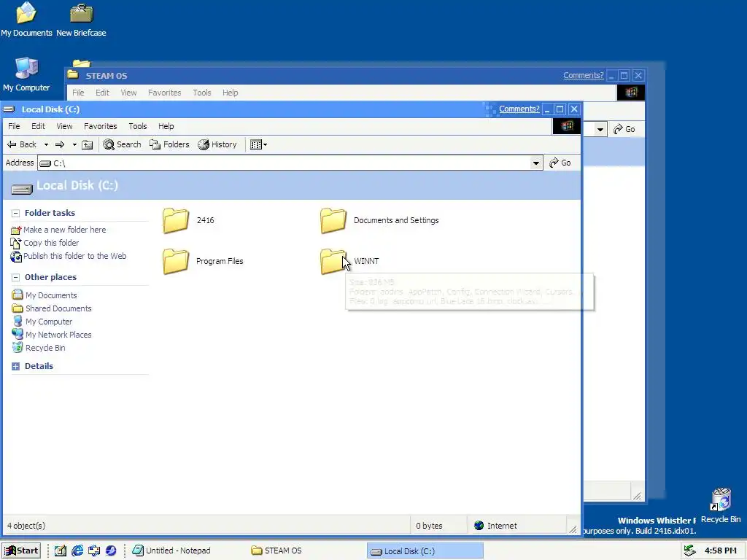The image size is (747, 560).
Task: Open the Favorites menu in STEAM OS window
Action: tap(164, 93)
